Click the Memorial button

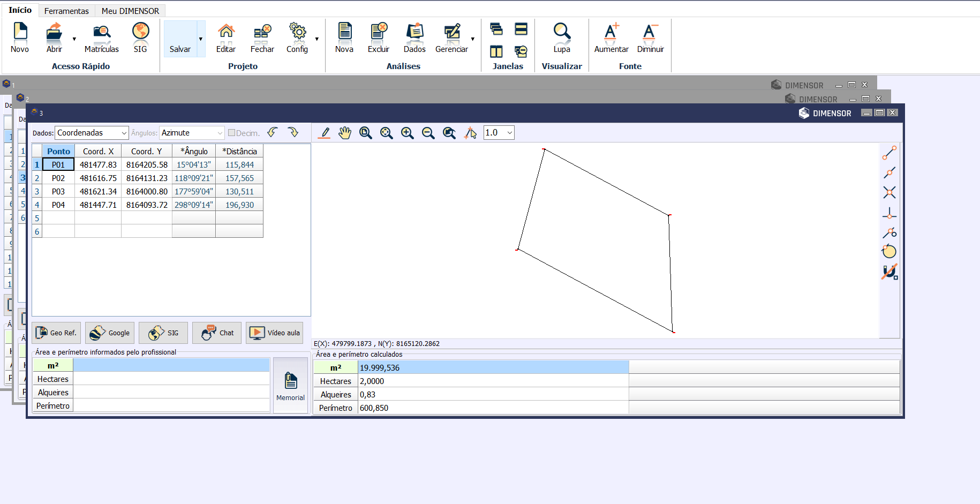[x=290, y=386]
